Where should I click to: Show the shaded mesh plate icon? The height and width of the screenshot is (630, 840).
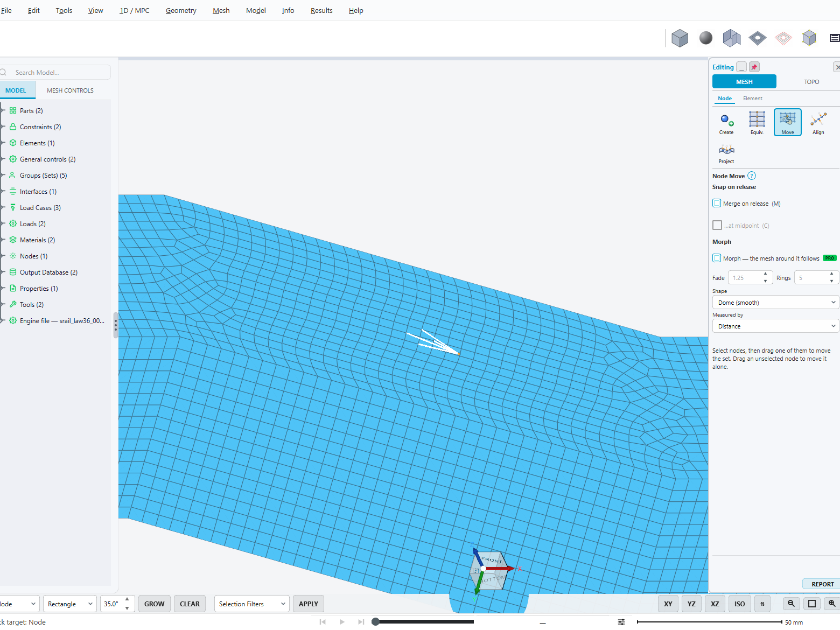758,38
